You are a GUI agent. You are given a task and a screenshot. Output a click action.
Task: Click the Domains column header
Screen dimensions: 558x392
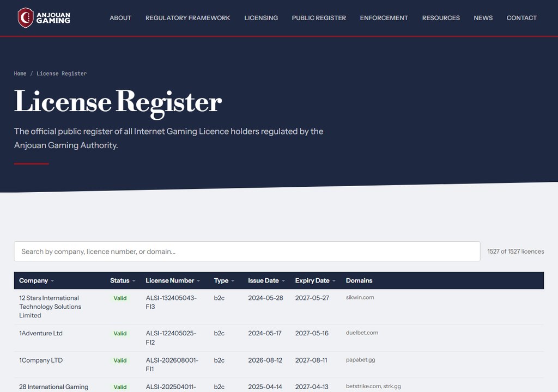(359, 280)
